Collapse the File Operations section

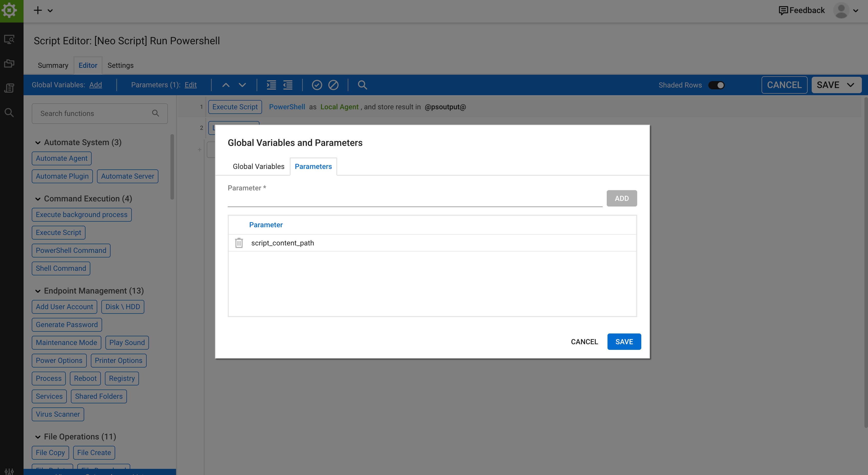click(38, 437)
